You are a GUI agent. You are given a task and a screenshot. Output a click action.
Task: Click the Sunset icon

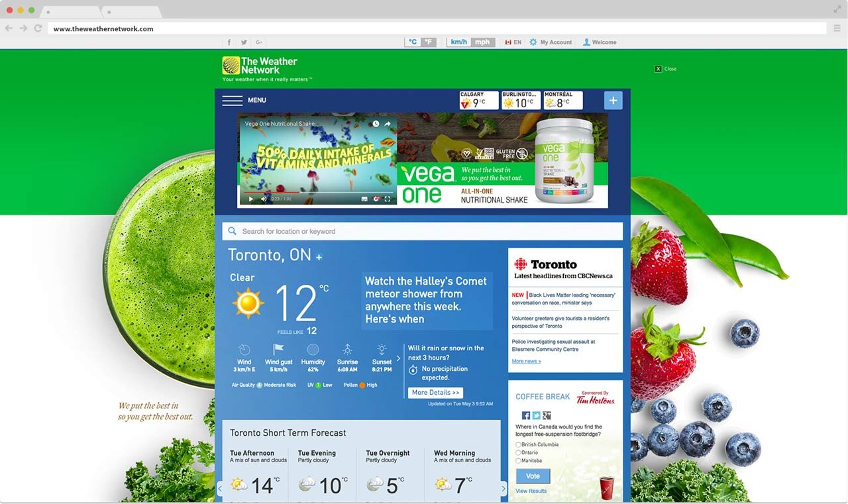[x=382, y=349]
